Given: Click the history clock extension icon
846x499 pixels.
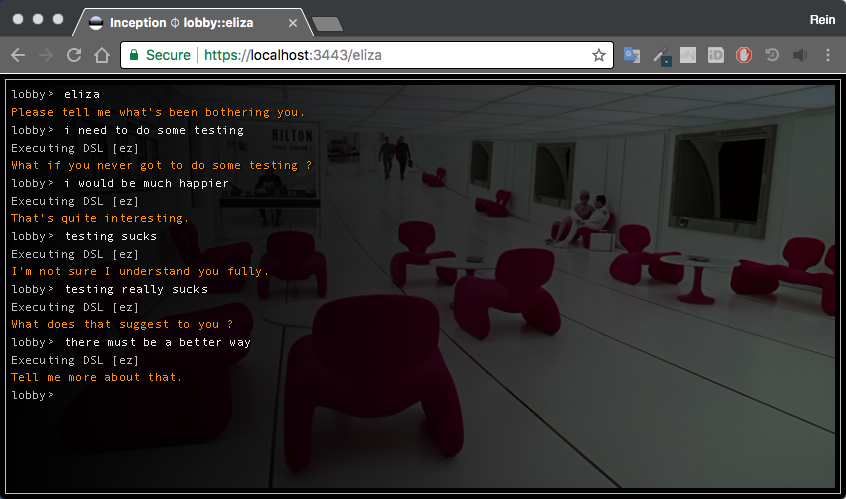Looking at the screenshot, I should point(772,55).
